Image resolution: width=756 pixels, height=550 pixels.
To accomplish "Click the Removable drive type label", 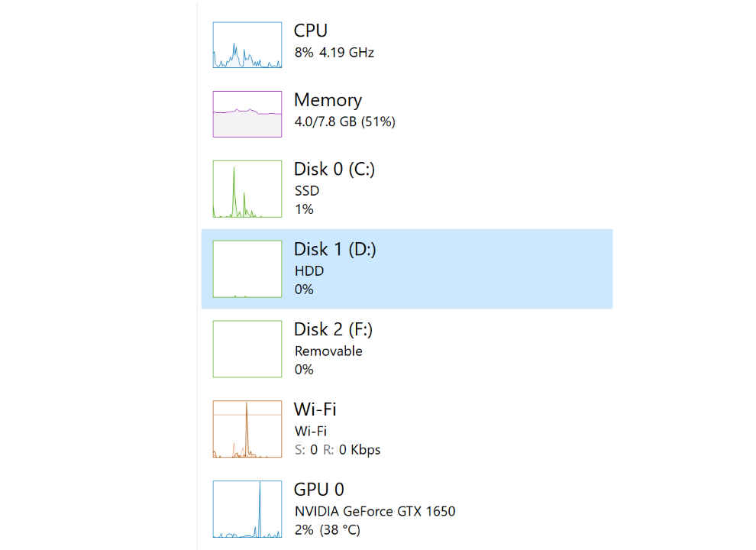I will pyautogui.click(x=328, y=351).
